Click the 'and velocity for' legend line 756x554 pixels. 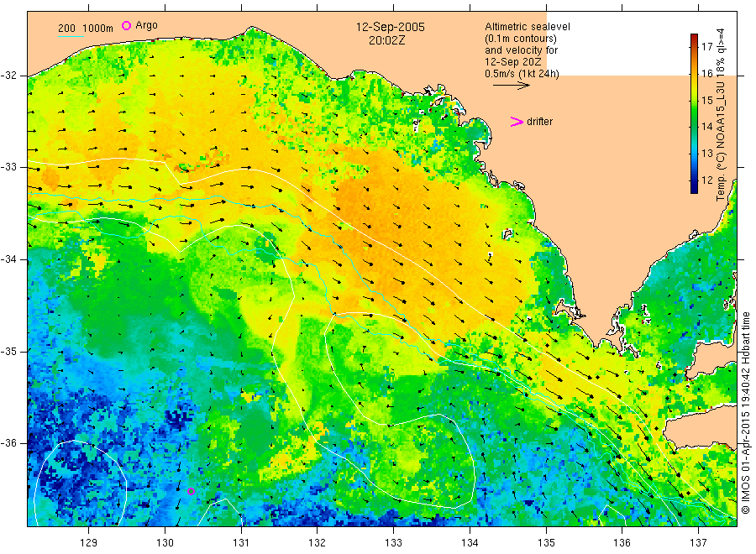coord(521,50)
